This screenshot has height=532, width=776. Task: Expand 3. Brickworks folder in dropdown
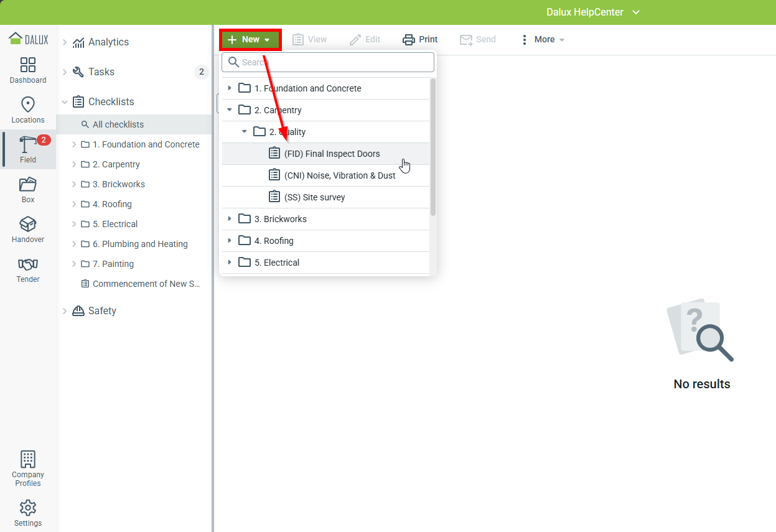tap(230, 219)
